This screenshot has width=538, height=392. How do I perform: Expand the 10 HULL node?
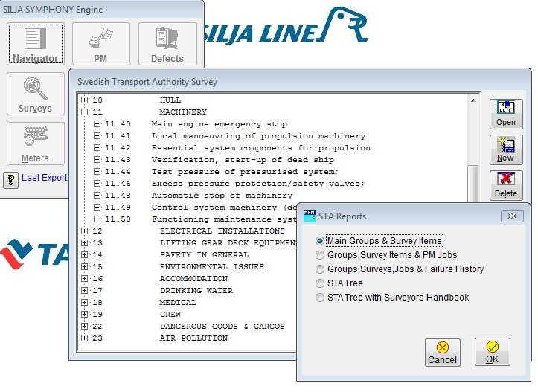click(x=84, y=100)
